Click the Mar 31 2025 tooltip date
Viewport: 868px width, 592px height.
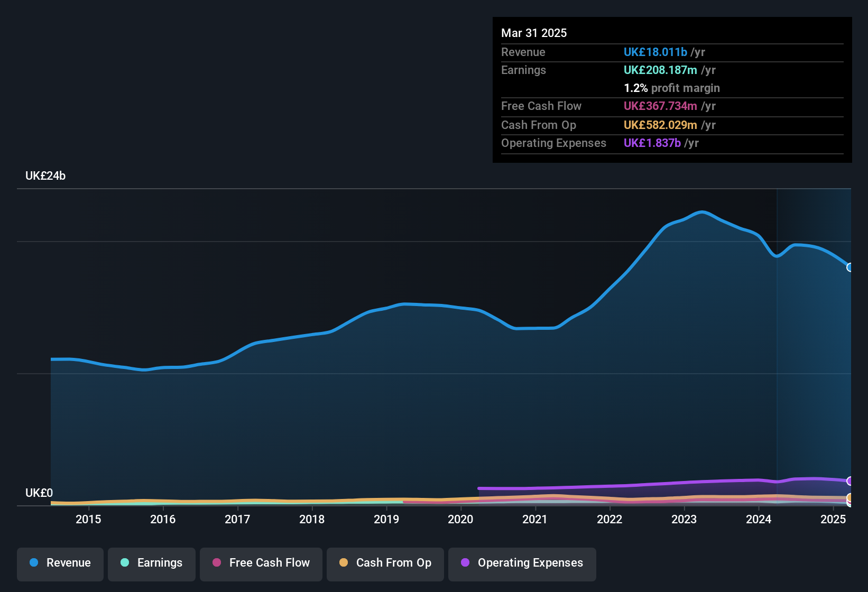pos(534,33)
